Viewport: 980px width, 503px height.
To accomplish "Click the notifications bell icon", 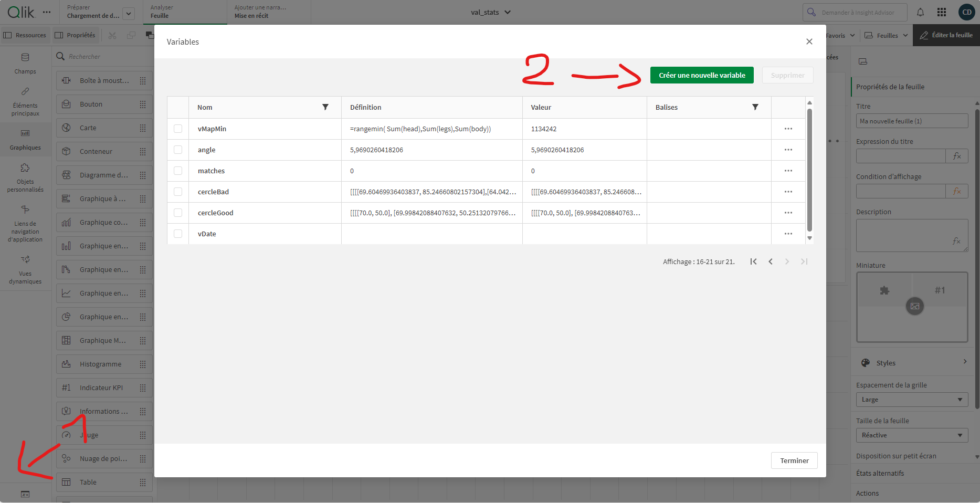I will [x=920, y=12].
